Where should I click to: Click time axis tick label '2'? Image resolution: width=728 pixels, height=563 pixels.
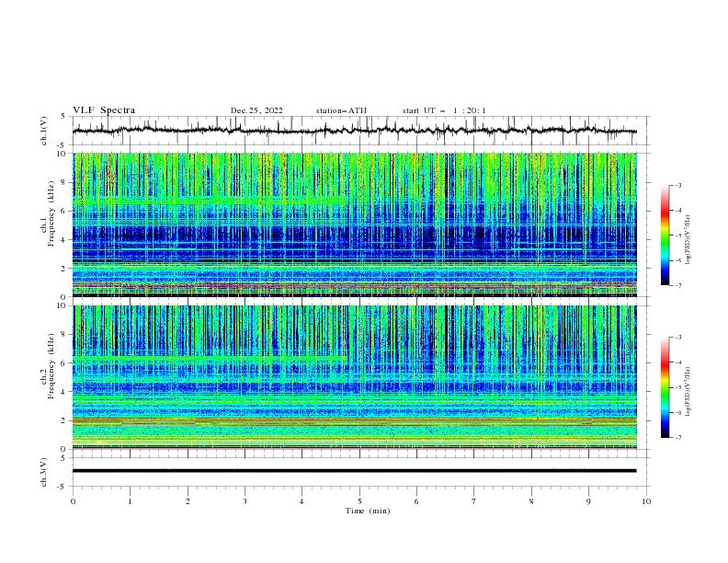point(188,501)
